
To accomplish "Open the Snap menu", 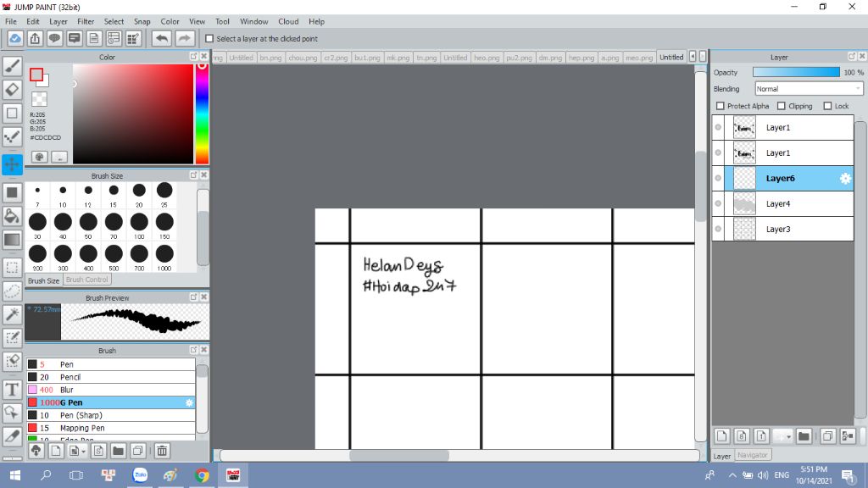I will (x=142, y=21).
